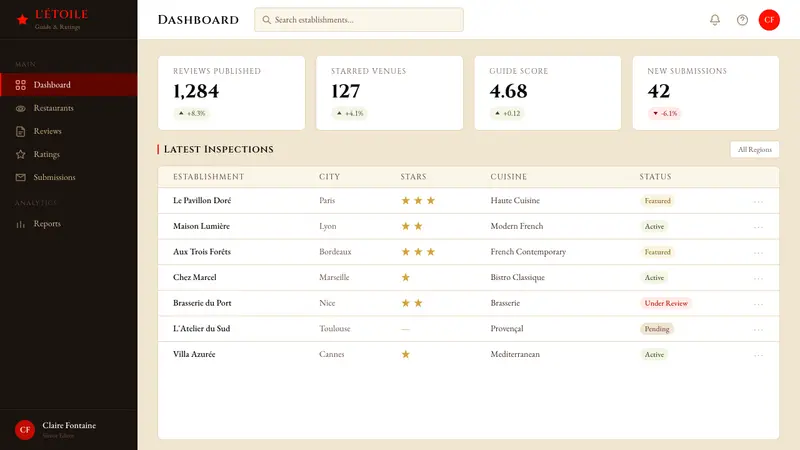Select Brasserie du Port establishment name
800x450 pixels.
point(202,303)
